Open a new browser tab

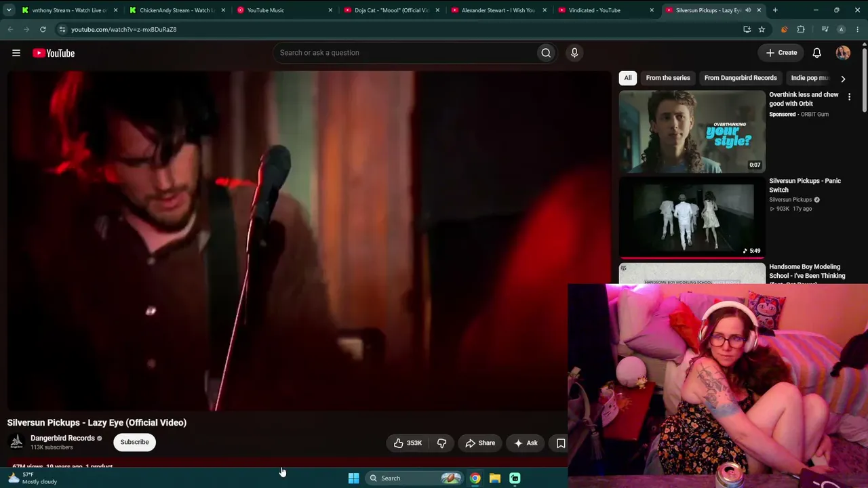775,10
